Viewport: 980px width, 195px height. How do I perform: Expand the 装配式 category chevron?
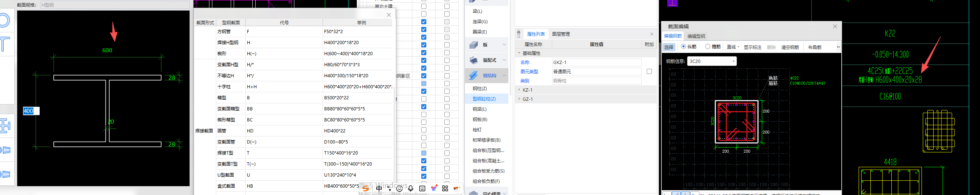pyautogui.click(x=504, y=60)
